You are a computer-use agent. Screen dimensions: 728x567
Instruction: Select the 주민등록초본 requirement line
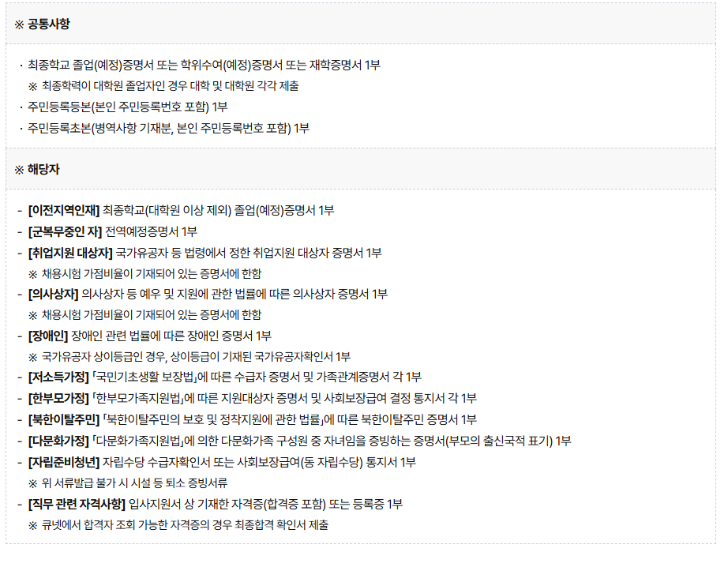168,127
